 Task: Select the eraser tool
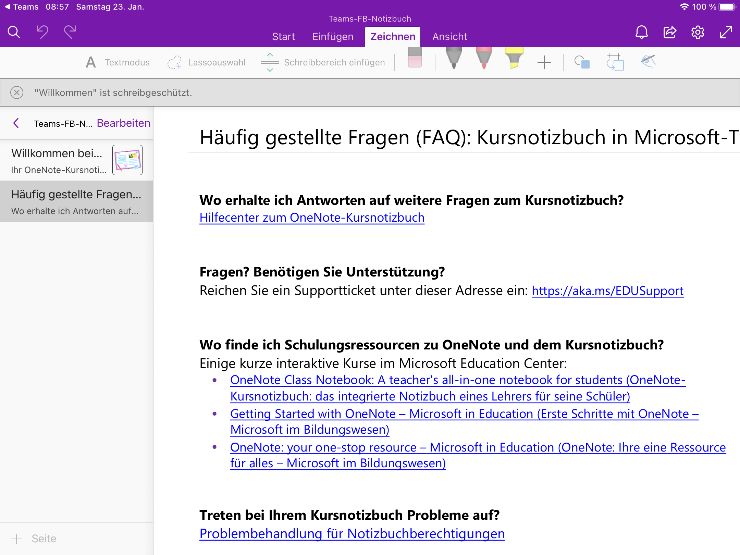coord(416,61)
